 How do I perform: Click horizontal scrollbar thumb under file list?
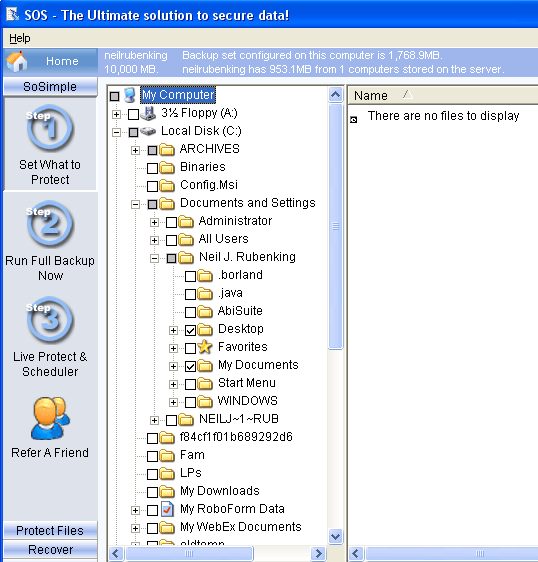[x=452, y=553]
